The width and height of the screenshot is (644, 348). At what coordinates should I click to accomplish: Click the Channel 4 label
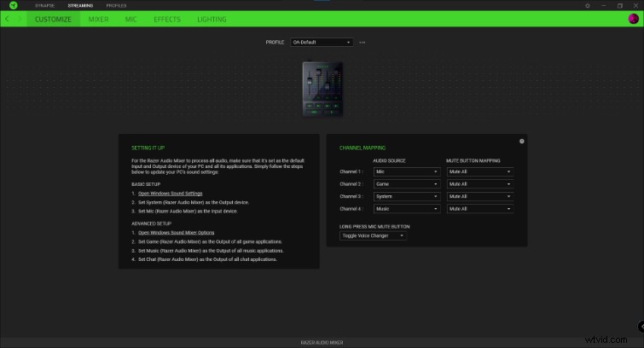click(x=351, y=209)
